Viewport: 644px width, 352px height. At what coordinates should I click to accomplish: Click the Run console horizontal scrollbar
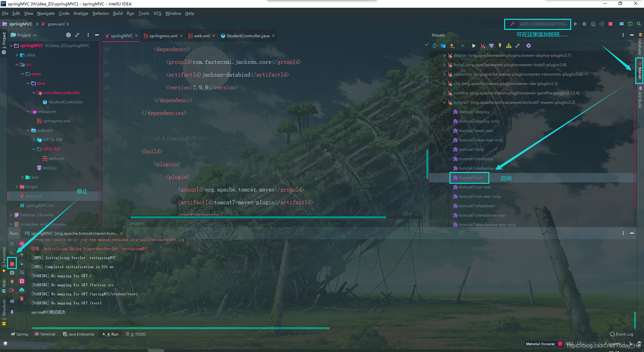point(180,328)
